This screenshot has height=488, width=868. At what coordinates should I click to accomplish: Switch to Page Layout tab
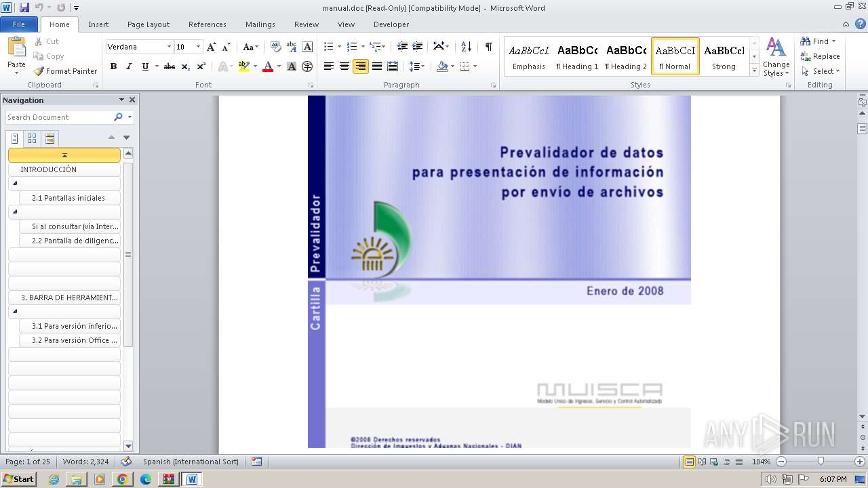(x=149, y=24)
